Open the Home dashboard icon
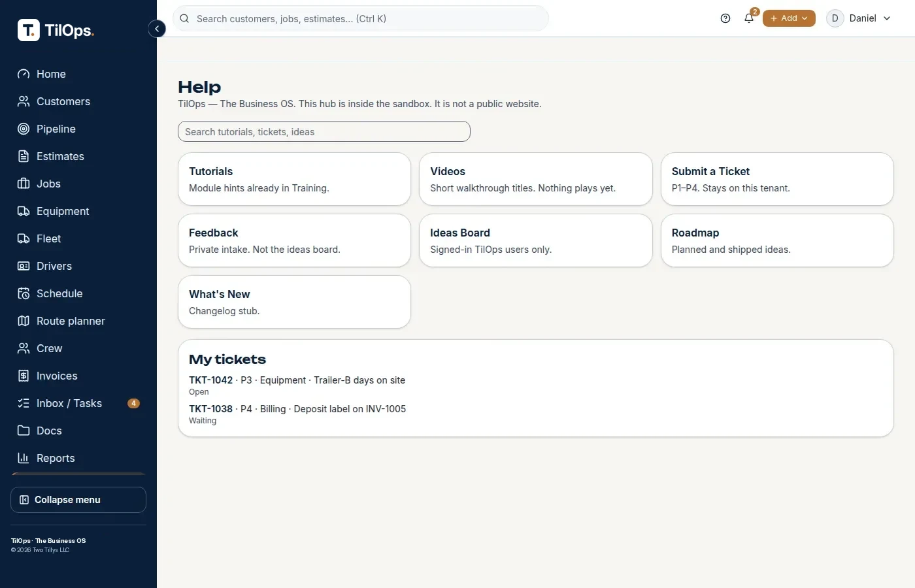 (24, 74)
